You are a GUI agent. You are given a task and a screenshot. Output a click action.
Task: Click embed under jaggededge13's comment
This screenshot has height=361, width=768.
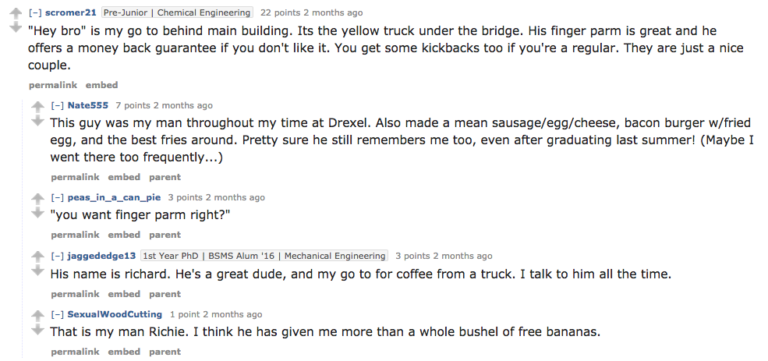click(124, 294)
